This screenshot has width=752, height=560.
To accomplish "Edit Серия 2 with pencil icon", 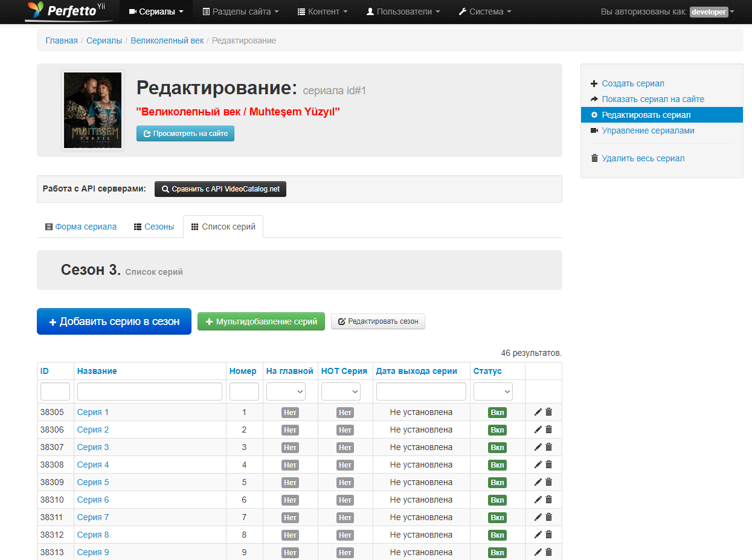I will tap(538, 430).
